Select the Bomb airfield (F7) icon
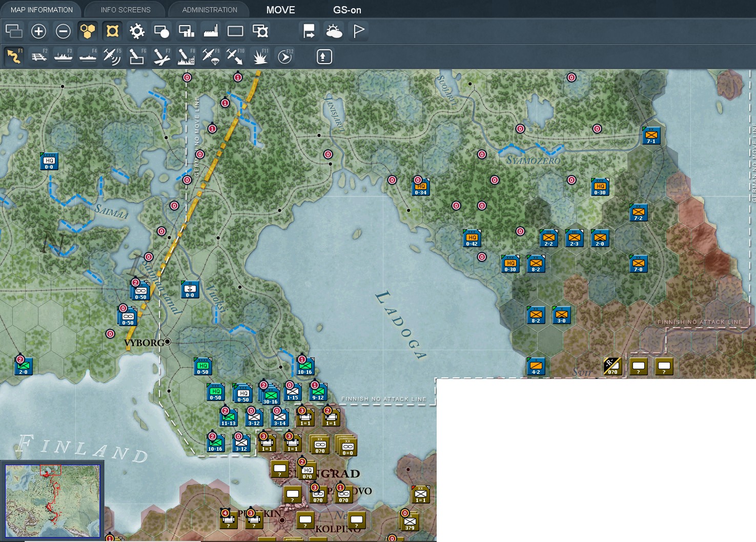The width and height of the screenshot is (756, 542). (x=161, y=56)
